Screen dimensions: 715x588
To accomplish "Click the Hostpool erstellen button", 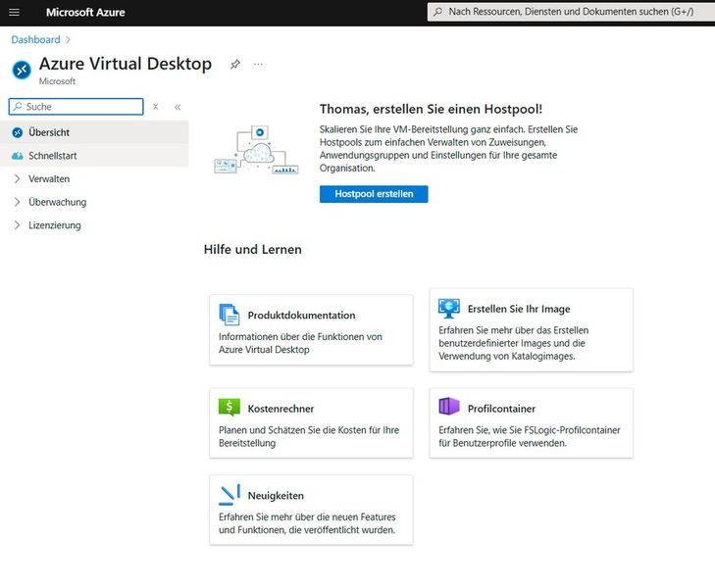I will 374,194.
